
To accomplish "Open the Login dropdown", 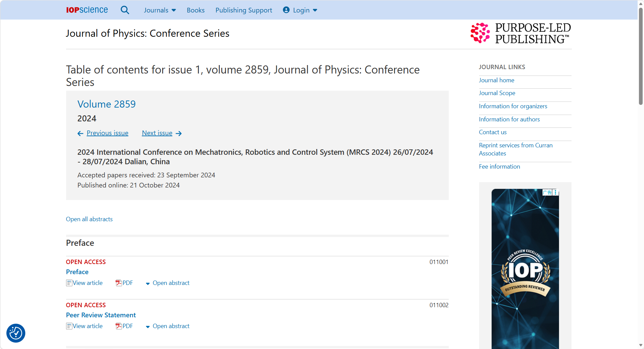I will pyautogui.click(x=300, y=10).
